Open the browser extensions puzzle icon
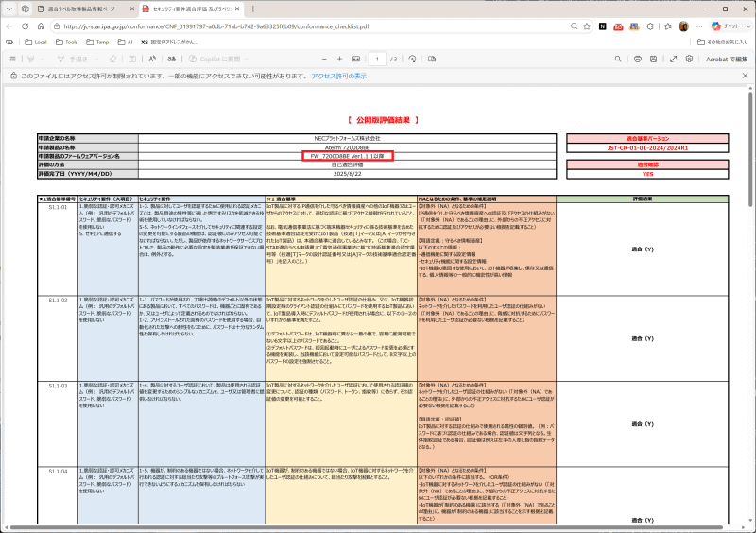The height and width of the screenshot is (533, 756). pyautogui.click(x=650, y=26)
